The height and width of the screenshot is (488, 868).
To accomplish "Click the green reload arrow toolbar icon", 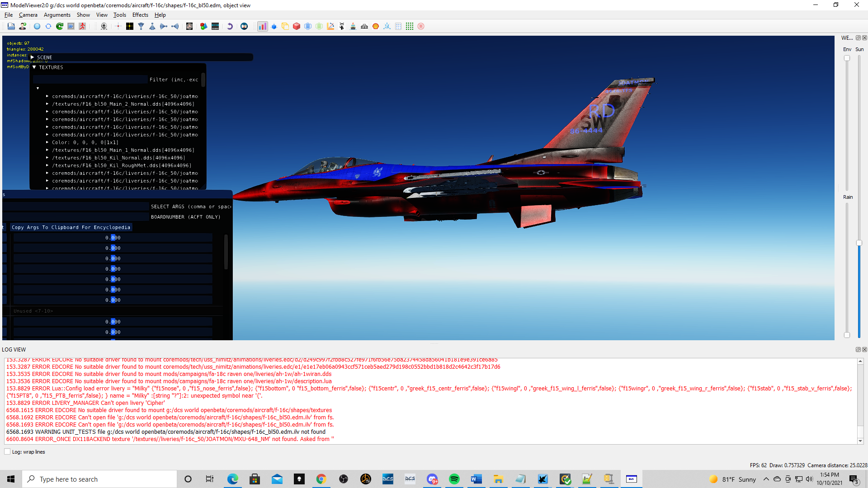I will coord(60,27).
